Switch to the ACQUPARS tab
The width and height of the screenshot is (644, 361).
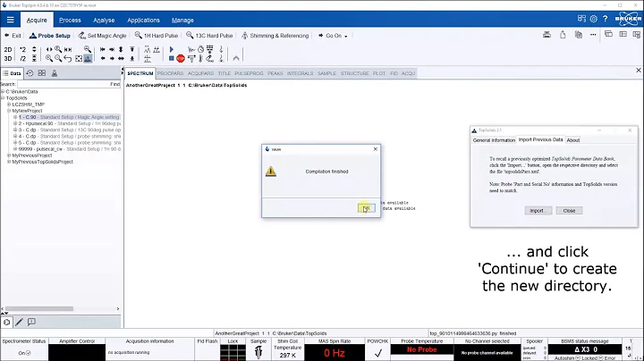200,73
